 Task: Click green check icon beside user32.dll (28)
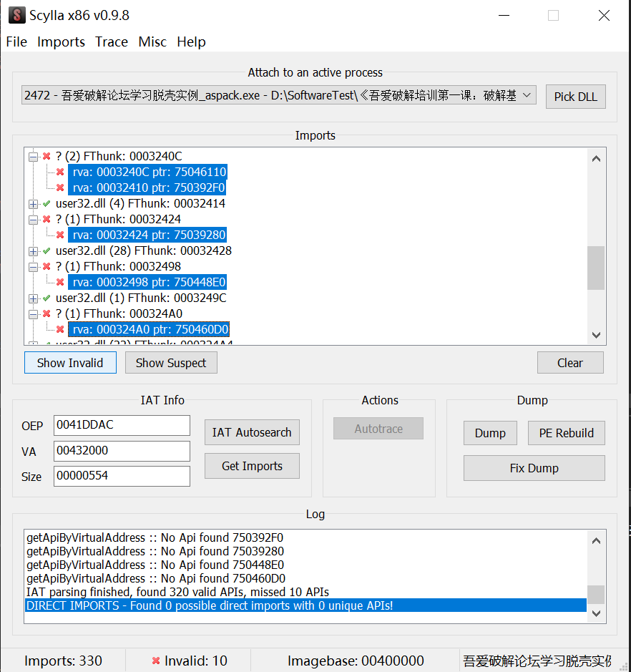pyautogui.click(x=47, y=251)
